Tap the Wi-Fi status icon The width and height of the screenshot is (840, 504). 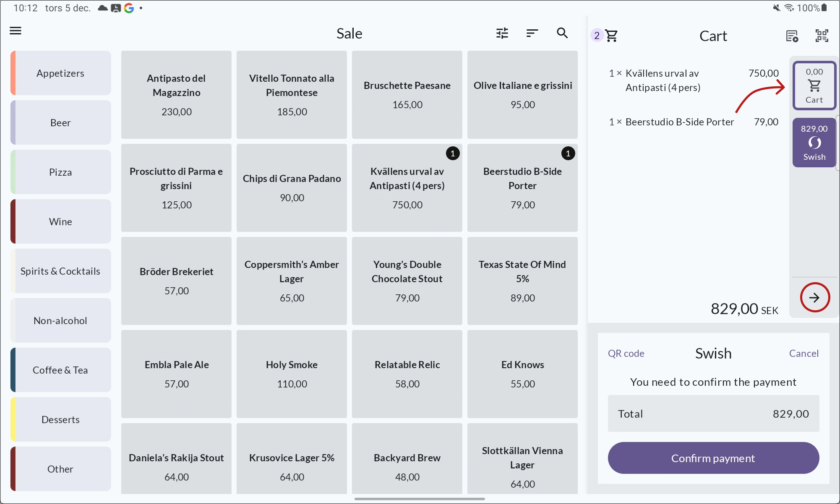[x=789, y=8]
